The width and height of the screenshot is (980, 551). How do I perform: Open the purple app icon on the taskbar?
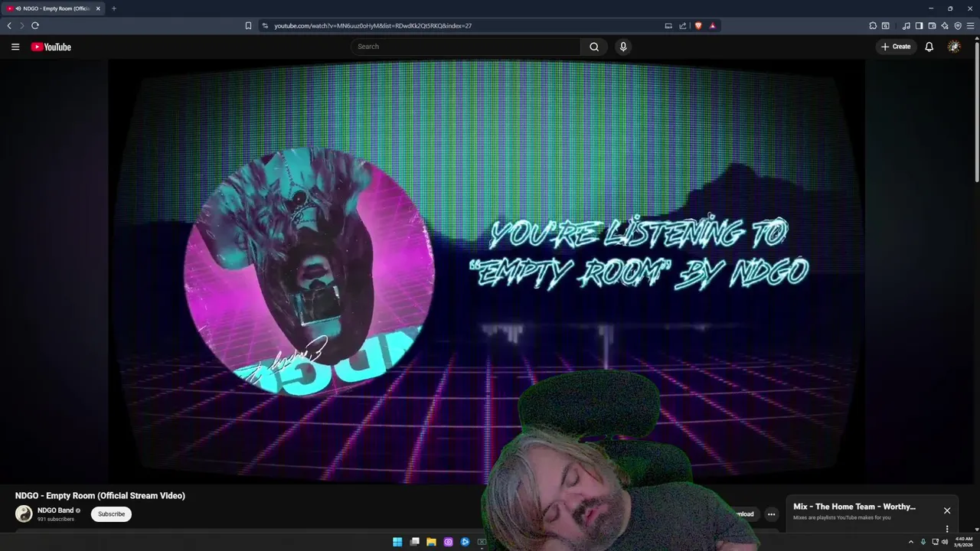pyautogui.click(x=448, y=542)
